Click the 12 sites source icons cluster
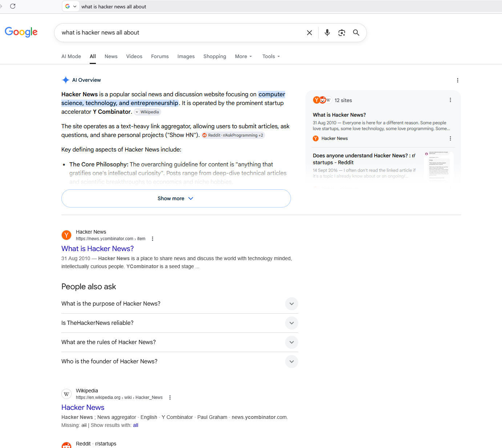 click(x=322, y=100)
